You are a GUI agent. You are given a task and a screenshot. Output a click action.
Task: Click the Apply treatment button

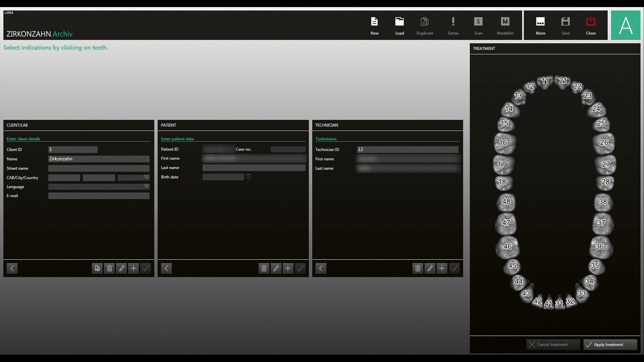point(610,345)
